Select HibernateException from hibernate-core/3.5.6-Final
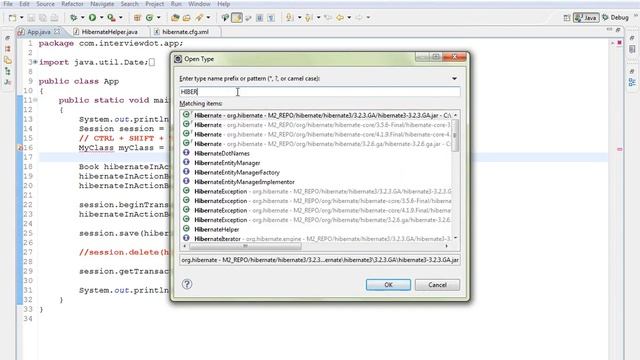 [317, 200]
